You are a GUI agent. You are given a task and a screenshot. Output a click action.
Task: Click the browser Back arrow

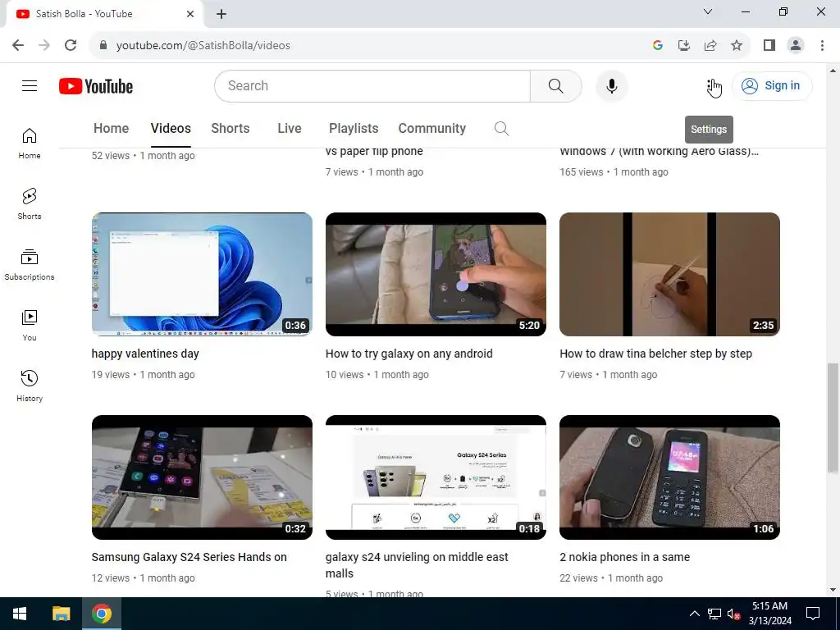tap(18, 45)
